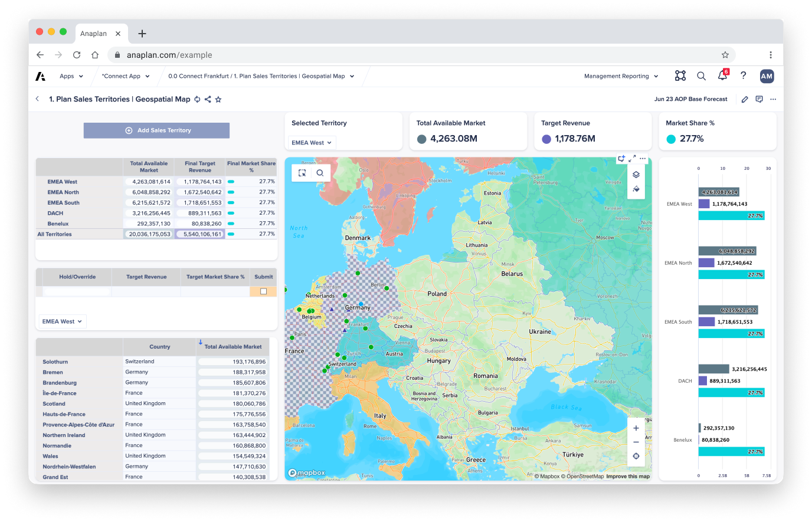Share this page using the share icon
Image resolution: width=812 pixels, height=522 pixels.
tap(208, 99)
